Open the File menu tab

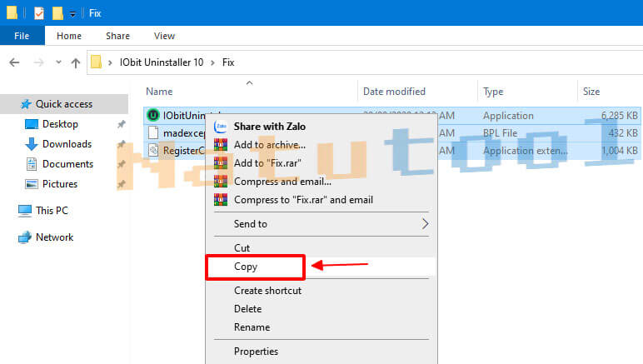tap(22, 36)
